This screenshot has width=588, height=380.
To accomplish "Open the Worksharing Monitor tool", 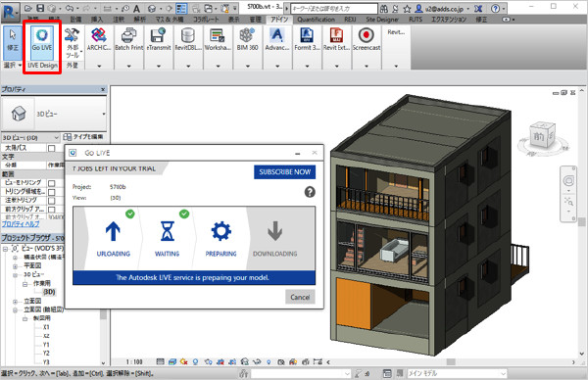I will click(x=218, y=40).
